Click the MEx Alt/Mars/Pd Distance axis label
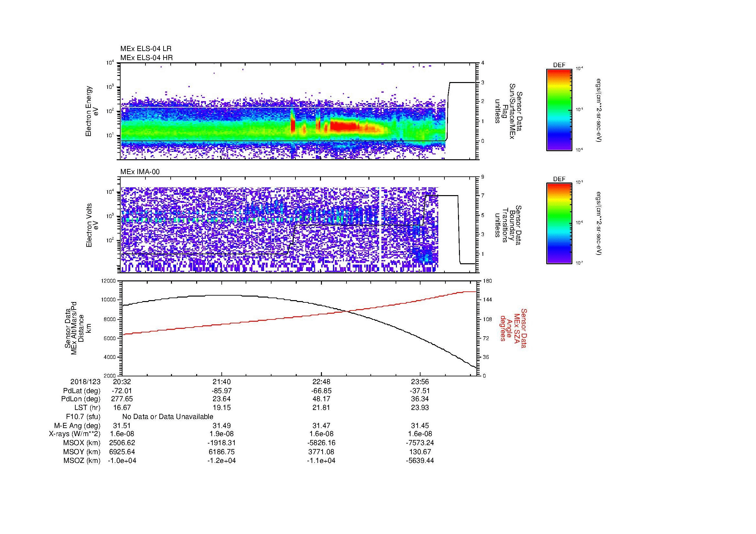Screen dimensions: 756x534 point(78,328)
